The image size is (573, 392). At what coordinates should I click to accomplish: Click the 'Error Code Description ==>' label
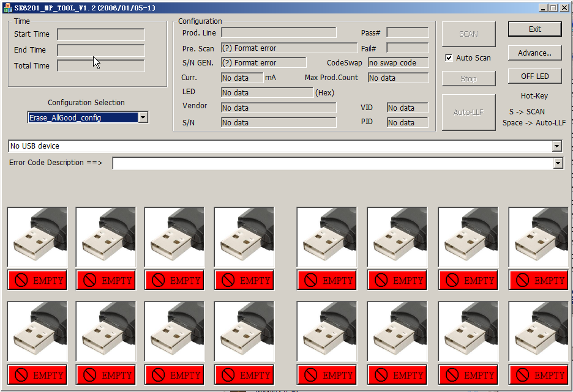56,163
